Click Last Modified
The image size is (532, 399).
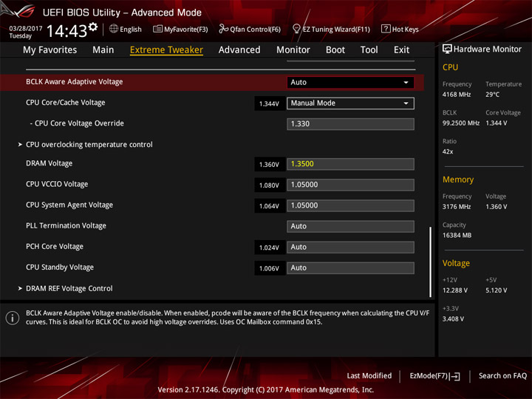369,375
